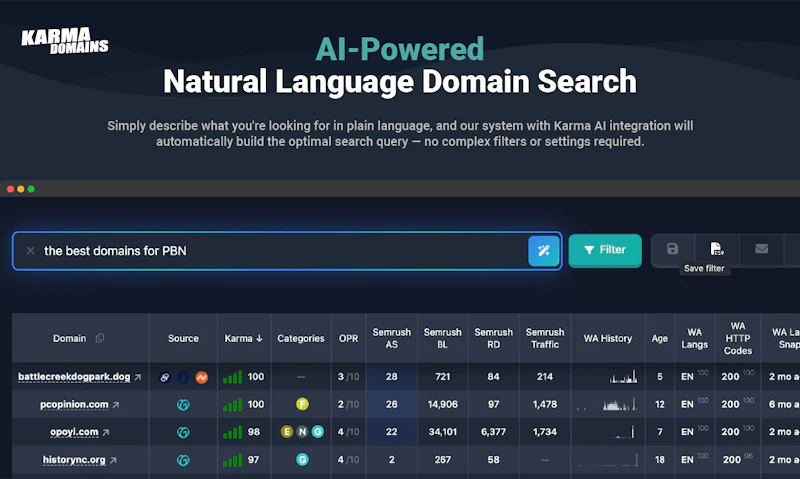Screen dimensions: 800x479
Task: Sort by OPR column header
Action: click(x=348, y=338)
